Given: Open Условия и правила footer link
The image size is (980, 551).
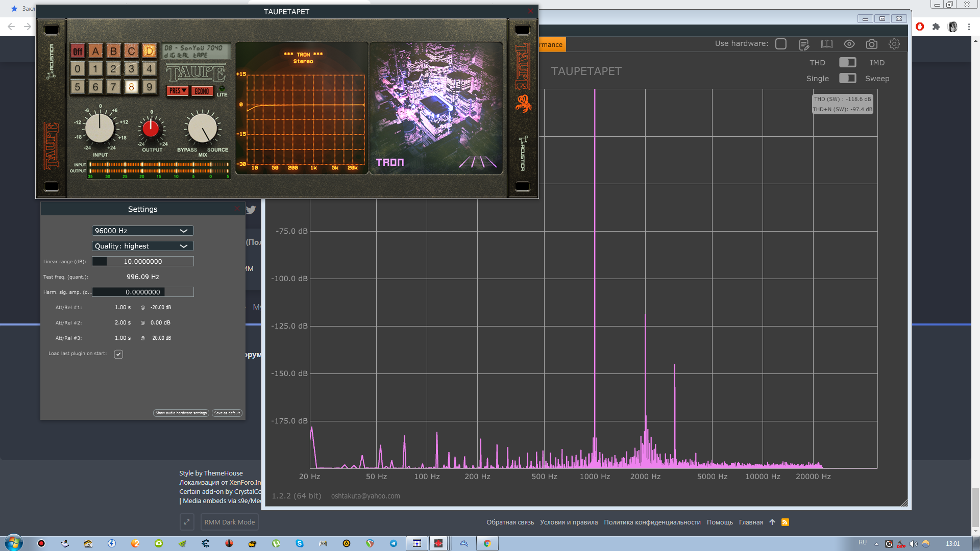Looking at the screenshot, I should pyautogui.click(x=569, y=522).
